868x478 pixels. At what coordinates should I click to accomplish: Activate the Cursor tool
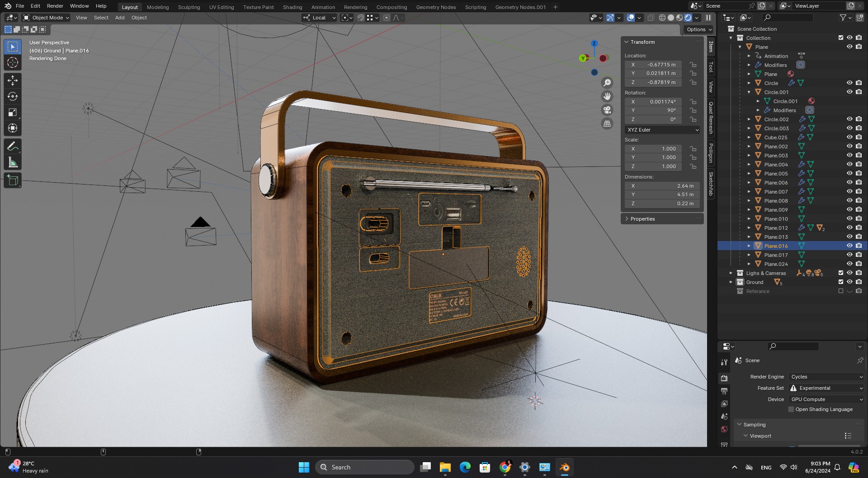tap(13, 62)
